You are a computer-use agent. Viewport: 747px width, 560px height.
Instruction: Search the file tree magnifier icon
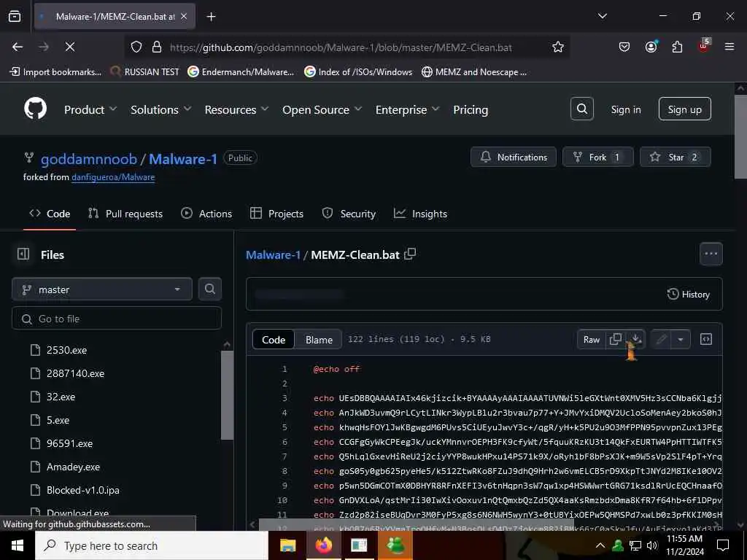coord(209,289)
